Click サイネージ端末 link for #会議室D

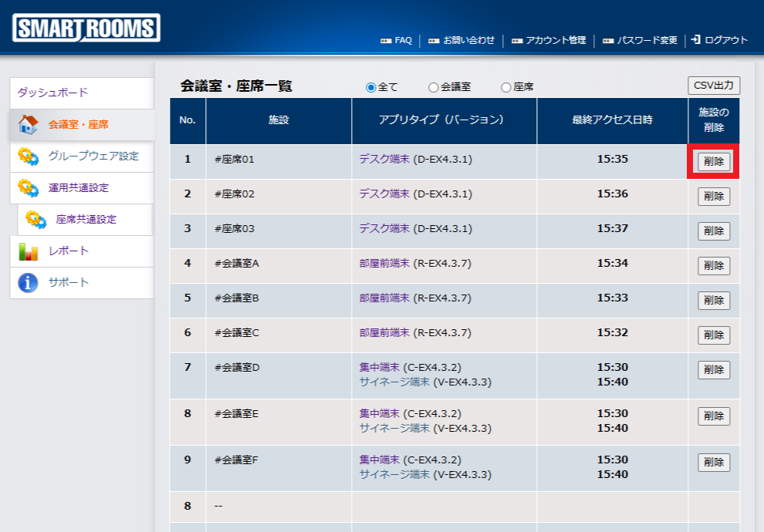pos(394,382)
